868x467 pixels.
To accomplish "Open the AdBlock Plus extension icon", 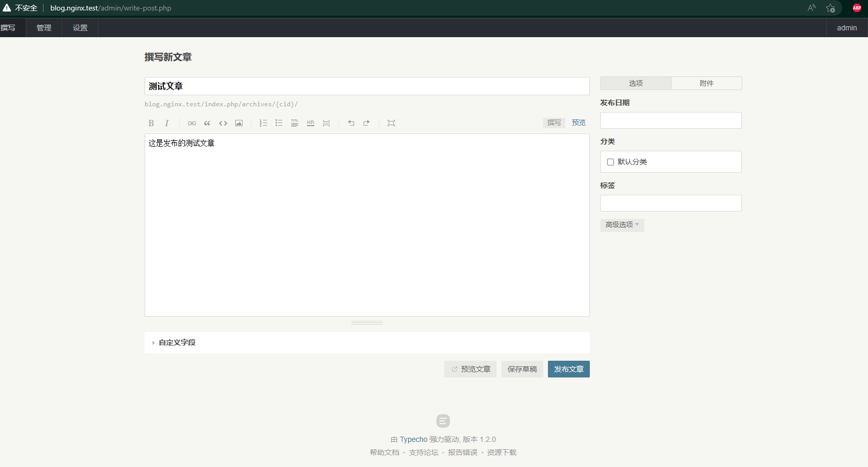I will 857,8.
